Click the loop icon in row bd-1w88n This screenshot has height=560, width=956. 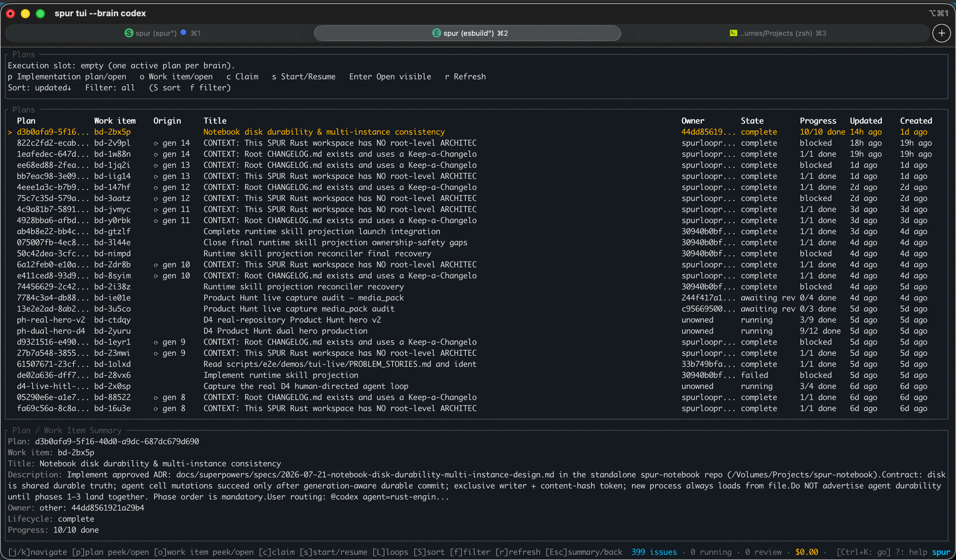[156, 154]
